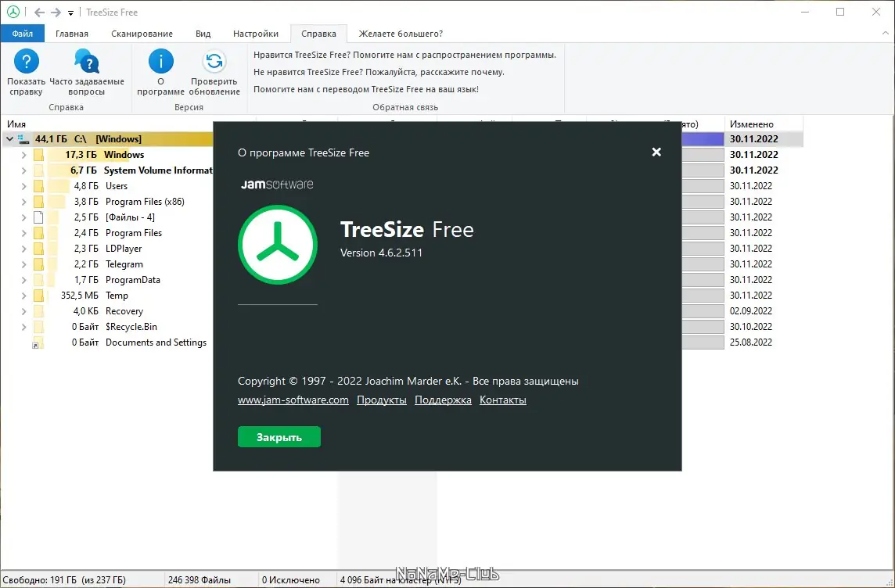Go forward with the right arrow
The image size is (895, 588).
pos(56,12)
